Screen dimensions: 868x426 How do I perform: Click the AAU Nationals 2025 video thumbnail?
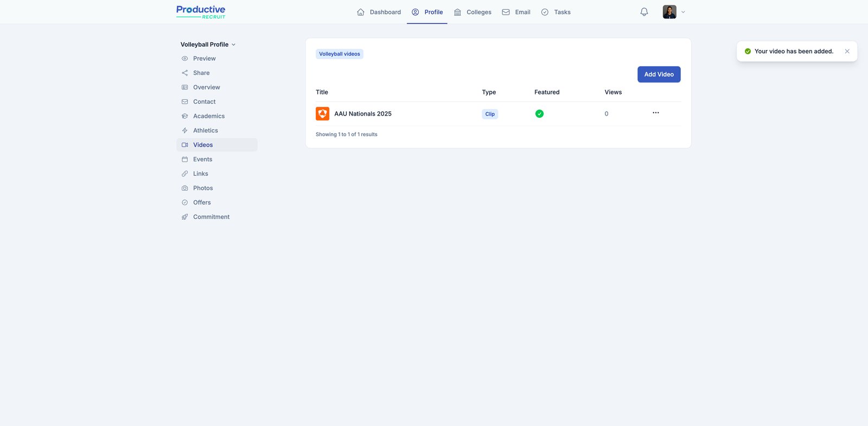322,114
